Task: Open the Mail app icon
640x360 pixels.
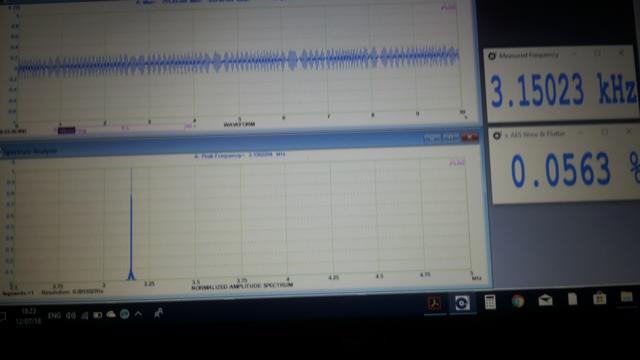Action: pos(545,300)
